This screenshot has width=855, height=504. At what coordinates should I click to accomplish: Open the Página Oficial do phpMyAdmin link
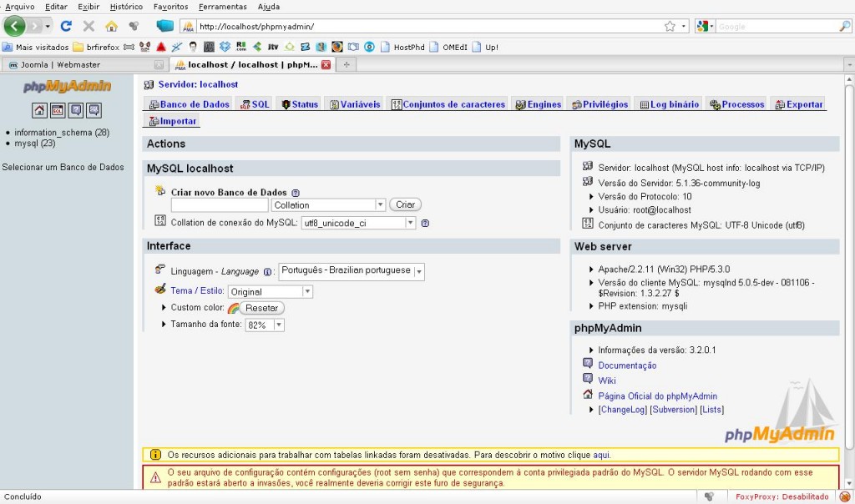[x=658, y=396]
